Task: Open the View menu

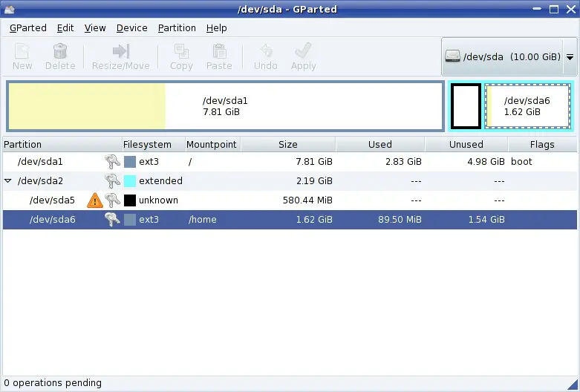Action: click(x=95, y=28)
